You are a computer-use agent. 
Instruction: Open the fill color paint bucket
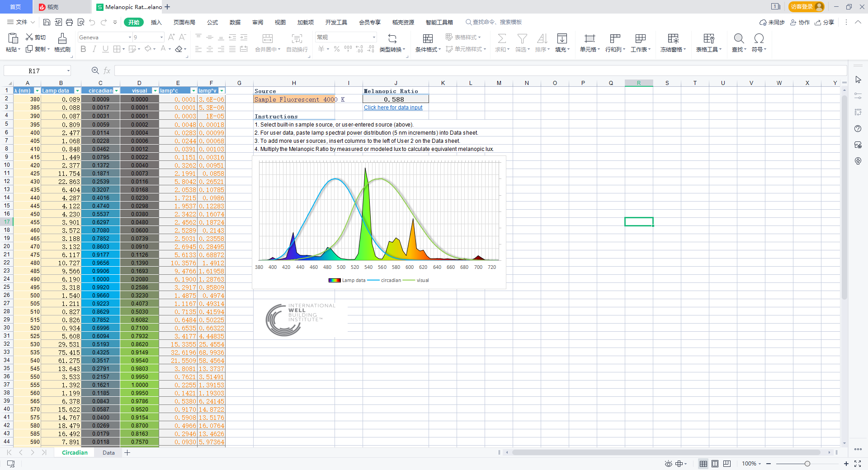148,49
